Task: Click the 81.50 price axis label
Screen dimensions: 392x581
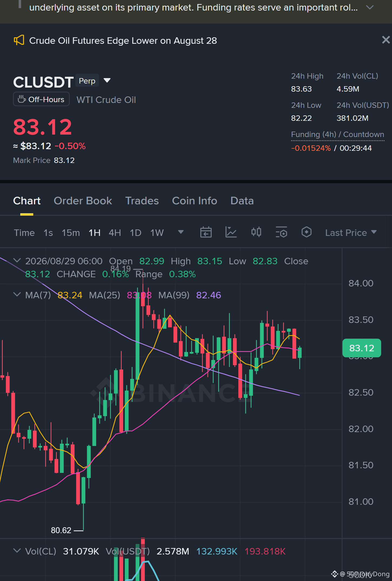Action: click(361, 465)
